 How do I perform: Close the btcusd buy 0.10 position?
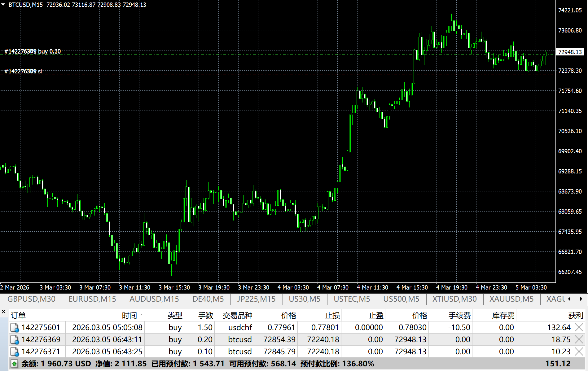[x=579, y=352]
